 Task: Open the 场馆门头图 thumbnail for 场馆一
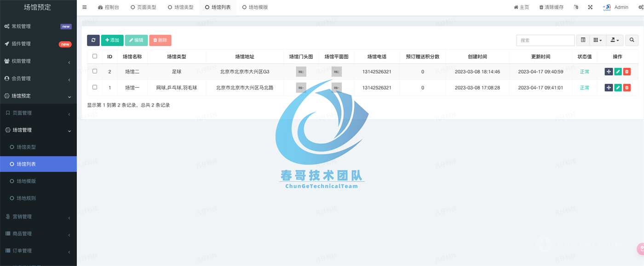(301, 88)
